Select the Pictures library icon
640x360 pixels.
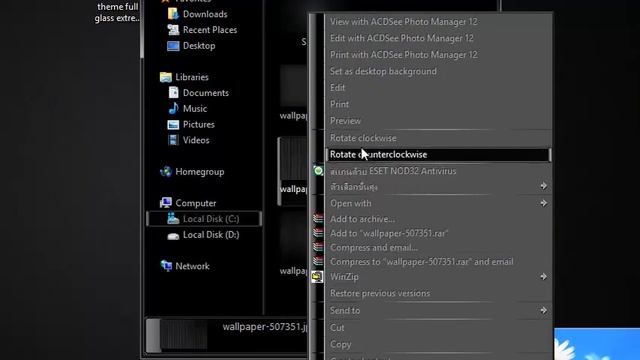[x=173, y=124]
